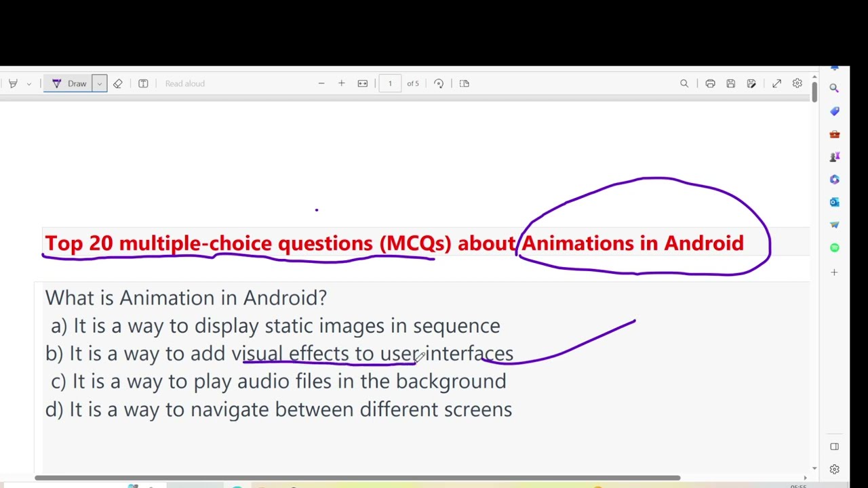Open the sidebar Tools briefcase
Image resolution: width=868 pixels, height=488 pixels.
835,134
